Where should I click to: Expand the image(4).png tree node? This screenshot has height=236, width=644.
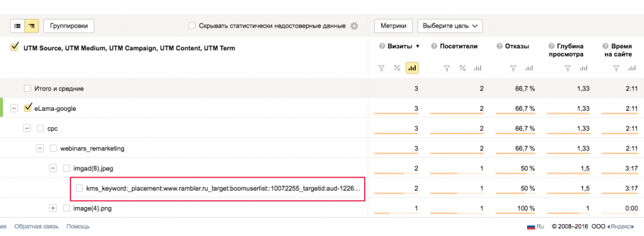53,208
